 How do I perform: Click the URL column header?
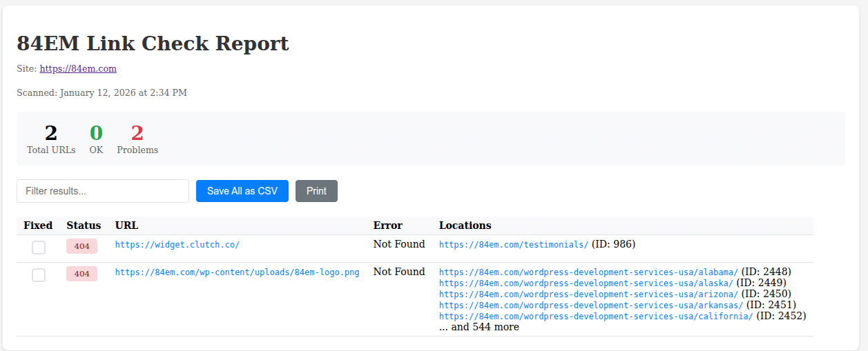pos(127,225)
